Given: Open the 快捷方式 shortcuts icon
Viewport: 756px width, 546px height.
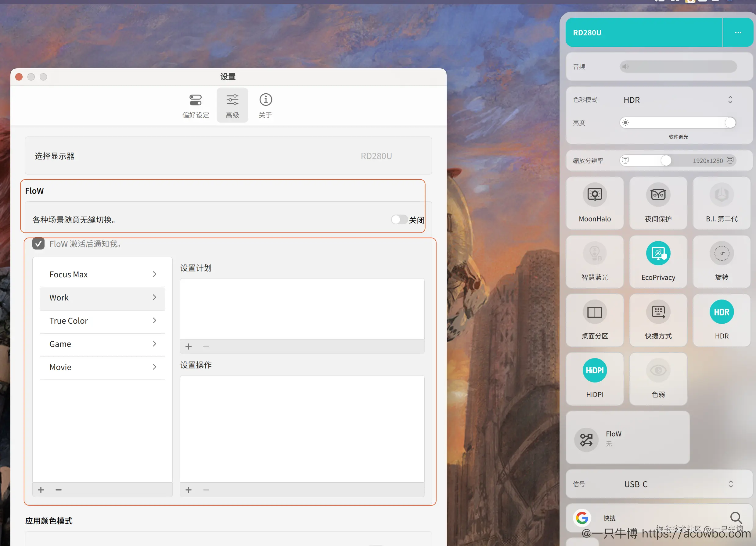Looking at the screenshot, I should pyautogui.click(x=658, y=312).
